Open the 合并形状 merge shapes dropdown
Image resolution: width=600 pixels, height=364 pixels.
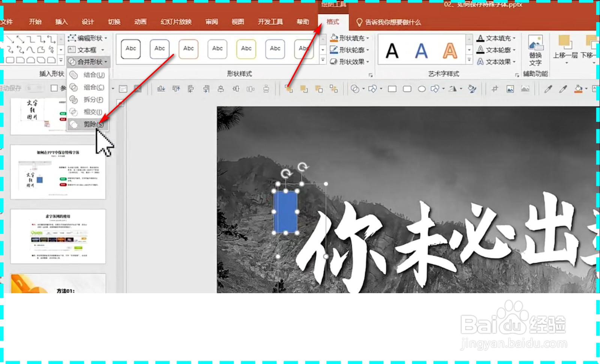[x=88, y=62]
